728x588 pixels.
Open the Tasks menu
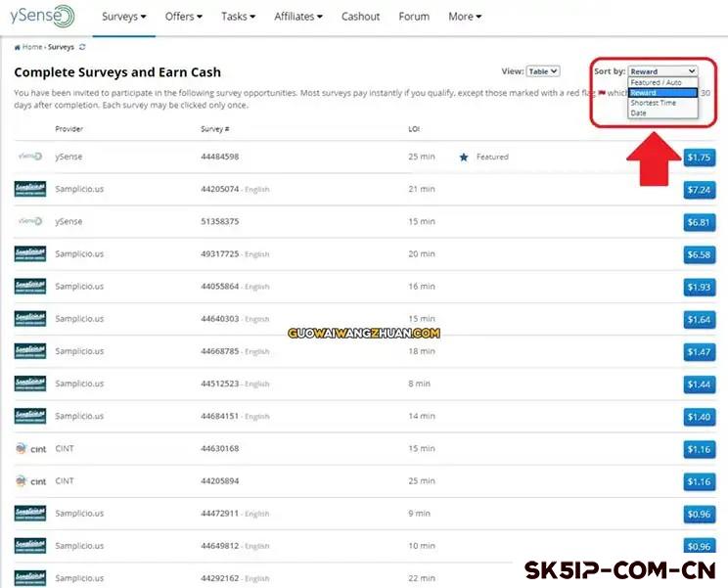[x=238, y=17]
